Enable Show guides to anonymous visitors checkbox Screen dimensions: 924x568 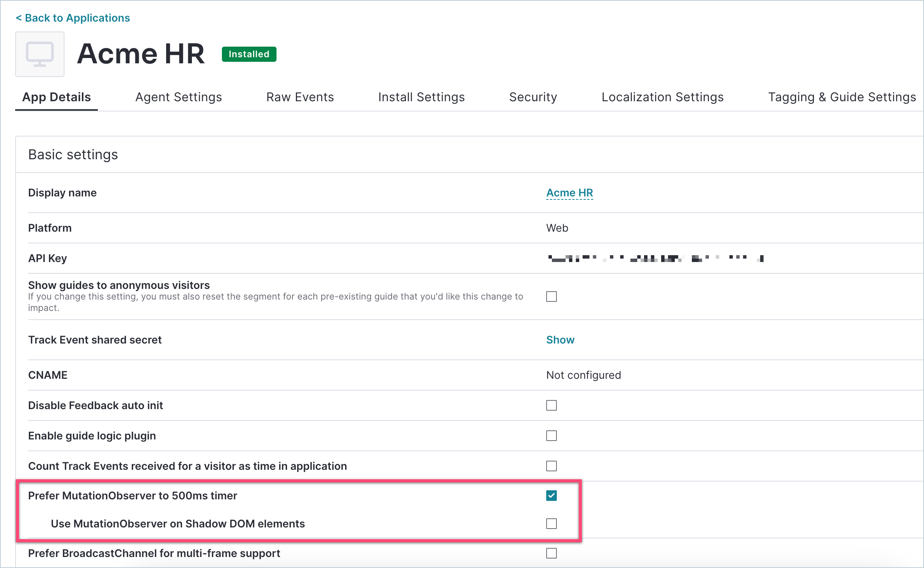click(552, 297)
